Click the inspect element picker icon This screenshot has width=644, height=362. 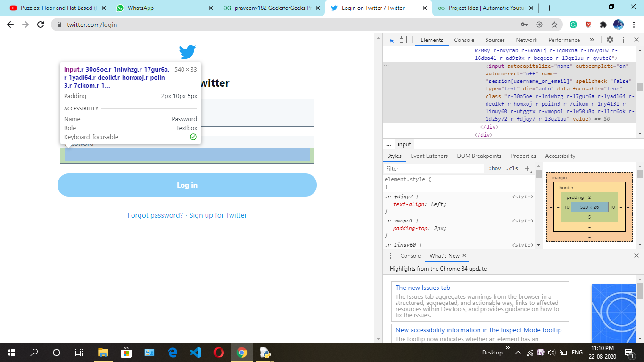coord(390,40)
